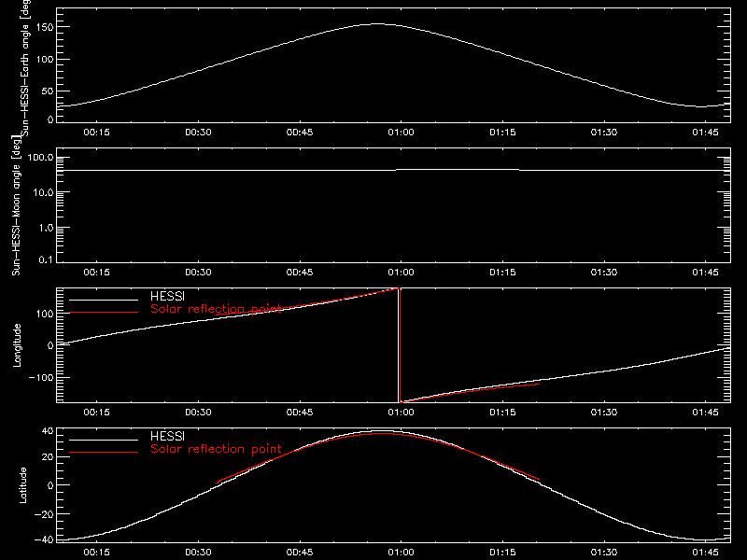Click the Sun-HESSI-Moon angle [deg] axis title

16,205
